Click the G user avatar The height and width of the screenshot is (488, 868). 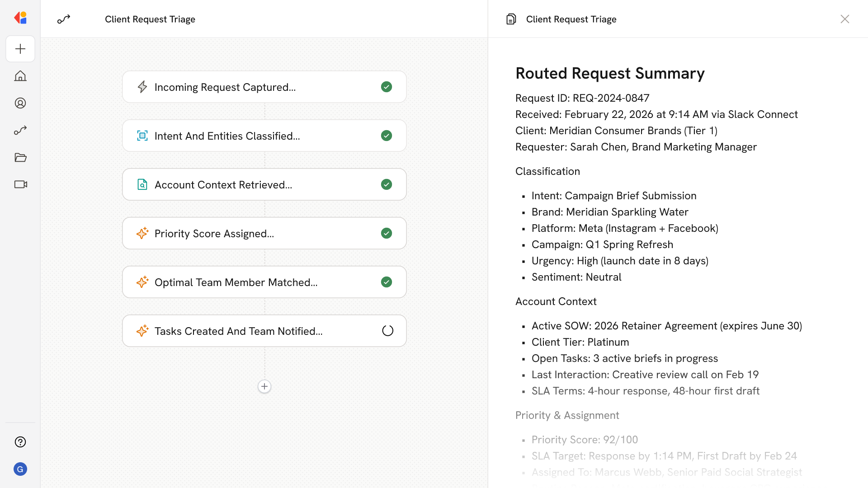(x=20, y=469)
